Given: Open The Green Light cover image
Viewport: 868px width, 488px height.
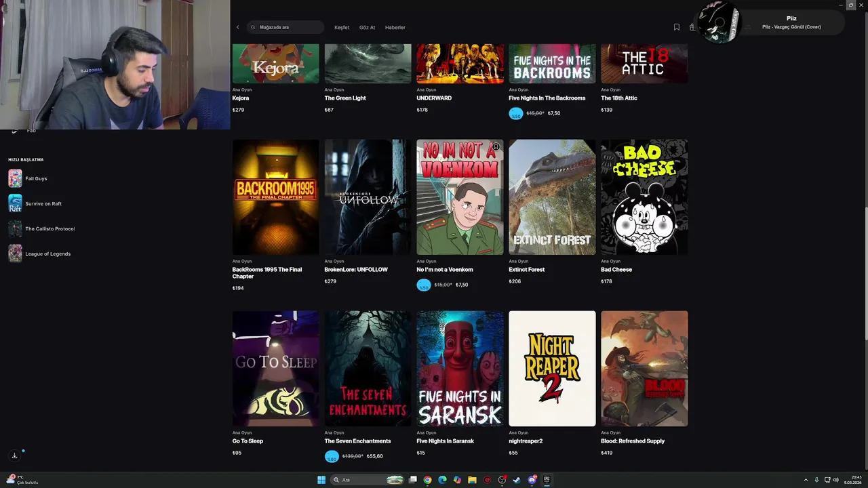Looking at the screenshot, I should 368,64.
